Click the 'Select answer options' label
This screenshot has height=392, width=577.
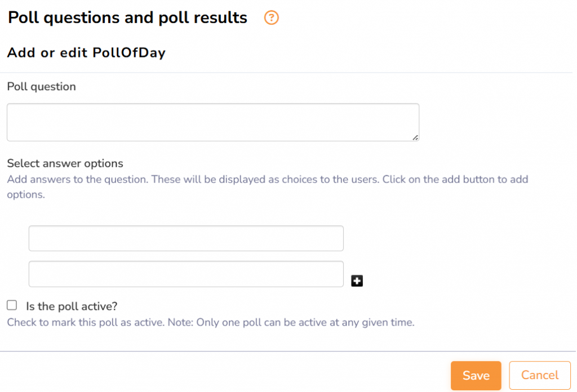65,163
